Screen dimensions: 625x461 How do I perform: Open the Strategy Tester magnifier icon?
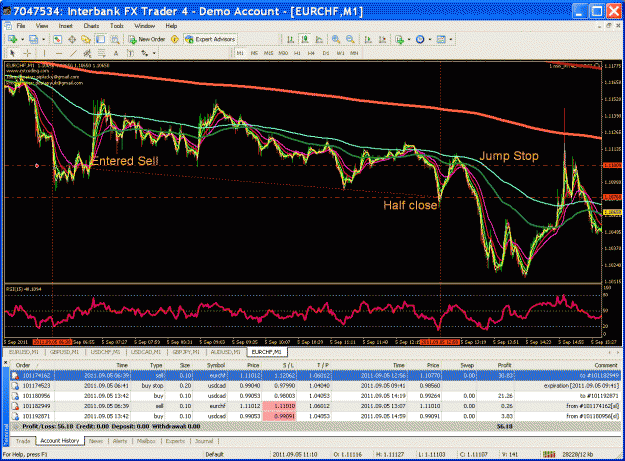115,39
